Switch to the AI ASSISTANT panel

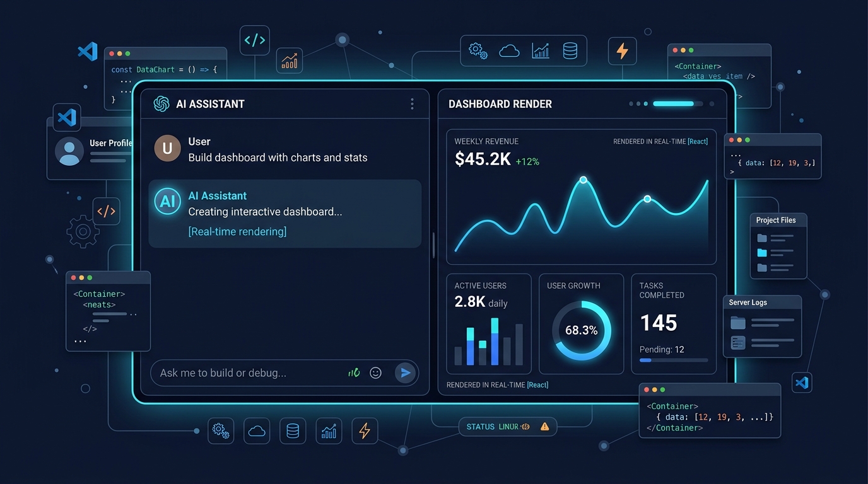tap(211, 103)
